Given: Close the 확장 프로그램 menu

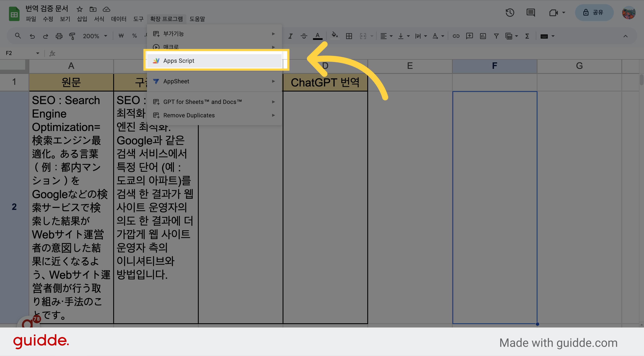Looking at the screenshot, I should pyautogui.click(x=166, y=19).
